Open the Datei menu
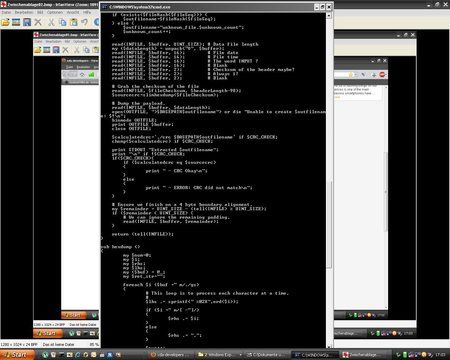 [x=6, y=12]
